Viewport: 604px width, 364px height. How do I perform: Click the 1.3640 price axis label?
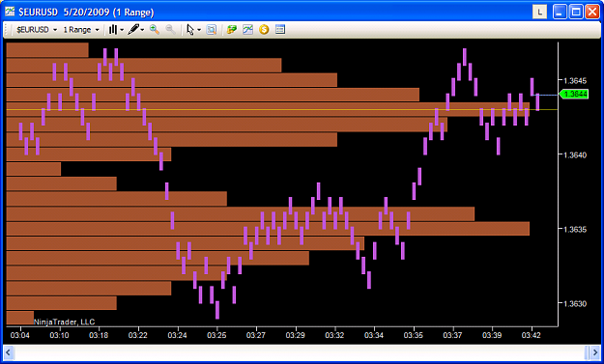pyautogui.click(x=575, y=155)
